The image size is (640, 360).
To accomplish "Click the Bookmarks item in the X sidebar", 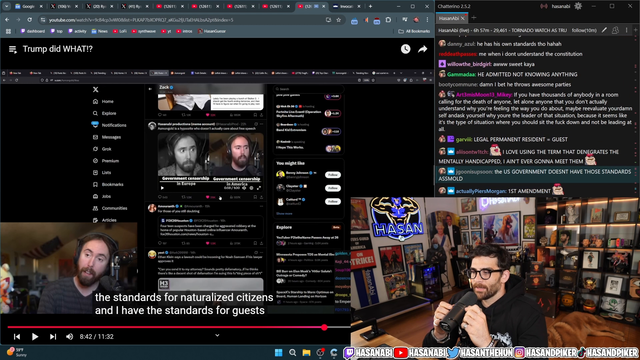I will coord(108,184).
